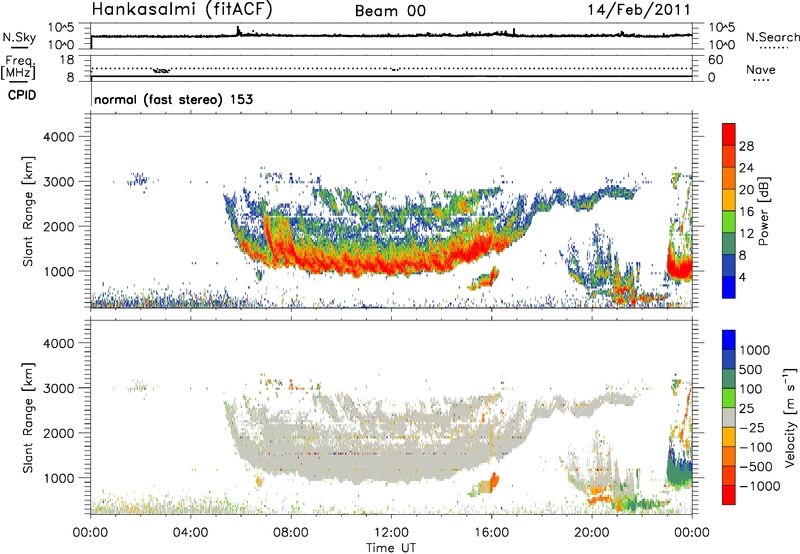Click the '-1000' velocity scale value
The width and height of the screenshot is (800, 554).
click(x=759, y=486)
